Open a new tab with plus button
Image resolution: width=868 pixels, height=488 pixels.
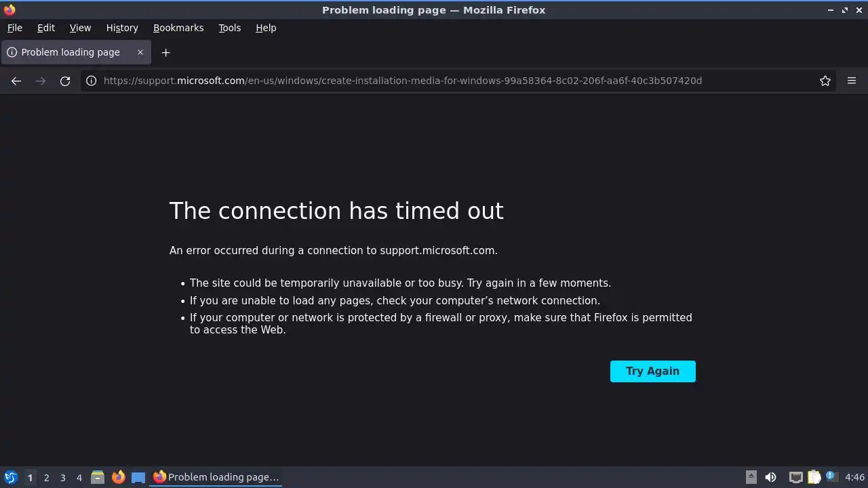pos(165,52)
